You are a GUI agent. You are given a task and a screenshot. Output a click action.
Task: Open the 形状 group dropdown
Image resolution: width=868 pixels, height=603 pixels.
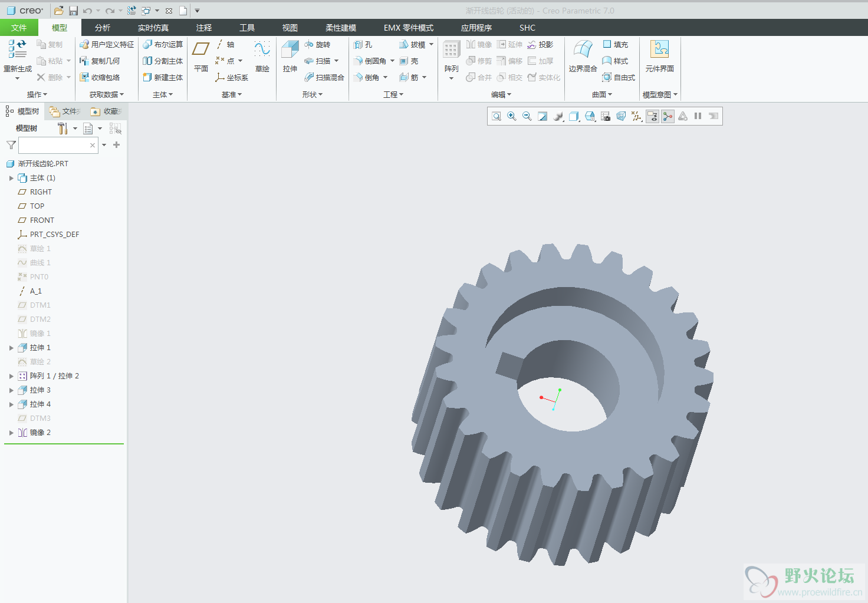[x=313, y=94]
